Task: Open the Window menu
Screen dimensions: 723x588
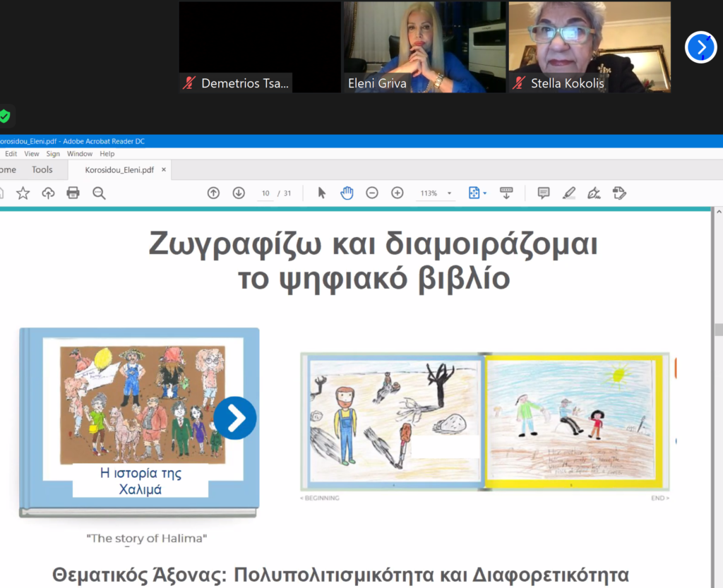Action: click(80, 154)
